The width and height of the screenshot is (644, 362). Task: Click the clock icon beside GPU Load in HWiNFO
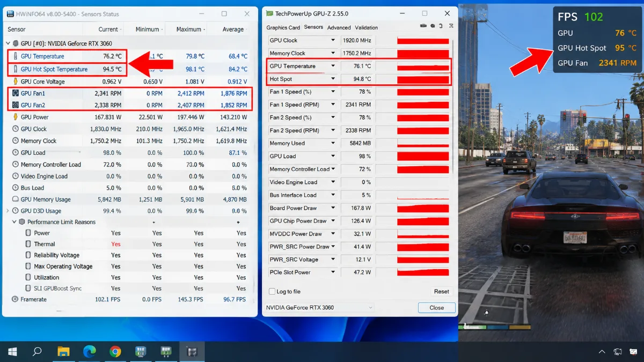pyautogui.click(x=15, y=152)
